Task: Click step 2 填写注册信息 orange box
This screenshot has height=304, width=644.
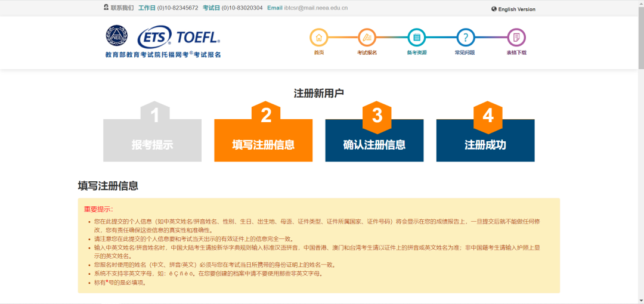Action: click(x=263, y=141)
